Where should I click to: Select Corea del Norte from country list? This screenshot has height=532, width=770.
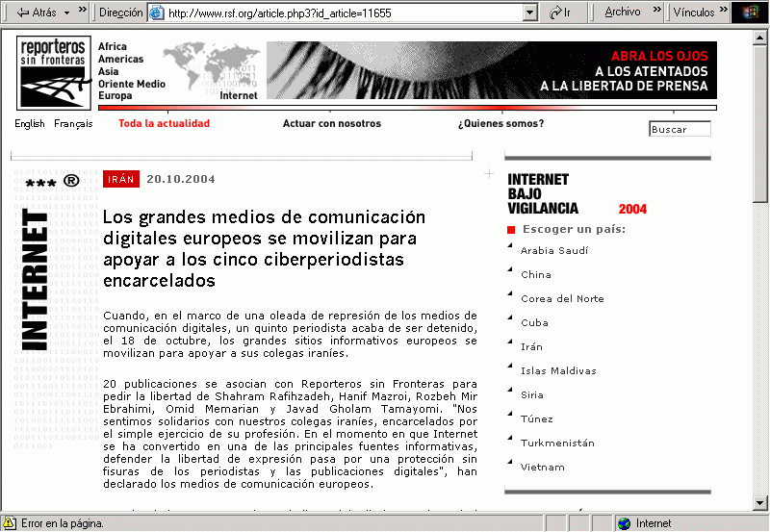(562, 299)
